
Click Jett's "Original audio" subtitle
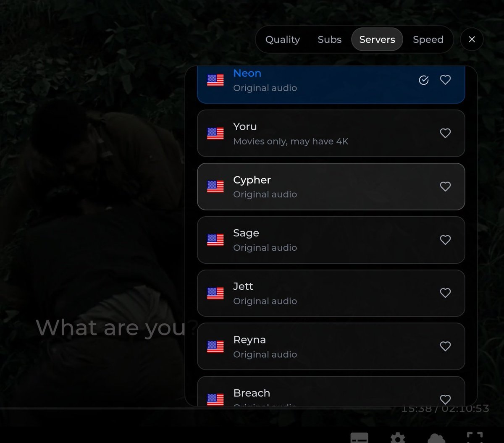point(265,301)
